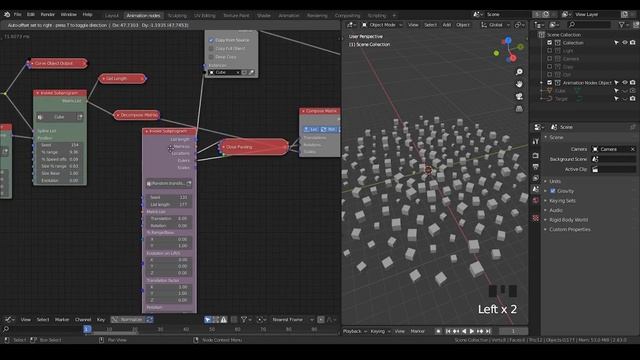Screen dimensions: 640x360
Task: Click the Camera field in Scene properties
Action: click(x=613, y=149)
